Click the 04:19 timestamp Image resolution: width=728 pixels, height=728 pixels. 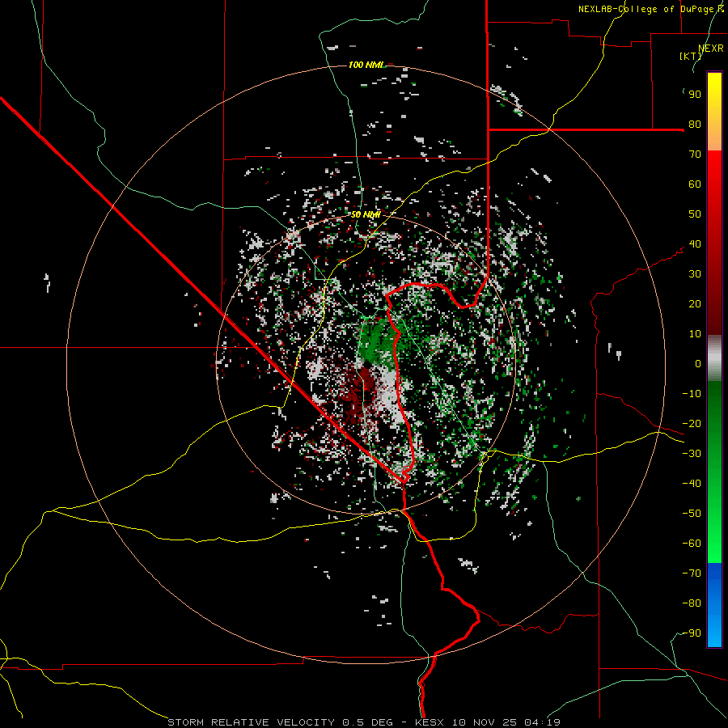(542, 722)
